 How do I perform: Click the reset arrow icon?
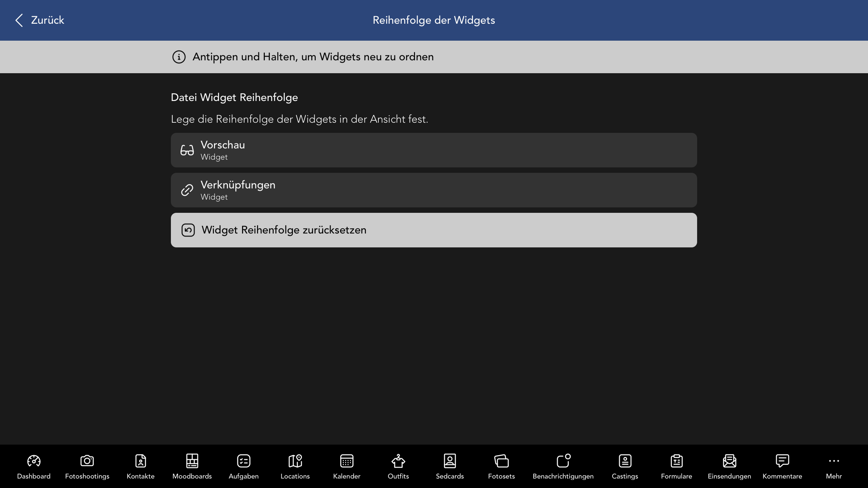[x=188, y=230]
